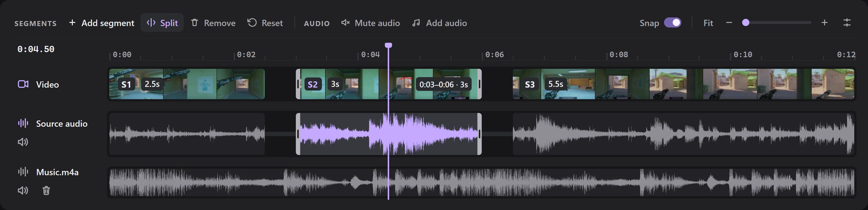Image resolution: width=868 pixels, height=210 pixels.
Task: Click the 0:06 mark on the ruler
Action: (x=494, y=55)
